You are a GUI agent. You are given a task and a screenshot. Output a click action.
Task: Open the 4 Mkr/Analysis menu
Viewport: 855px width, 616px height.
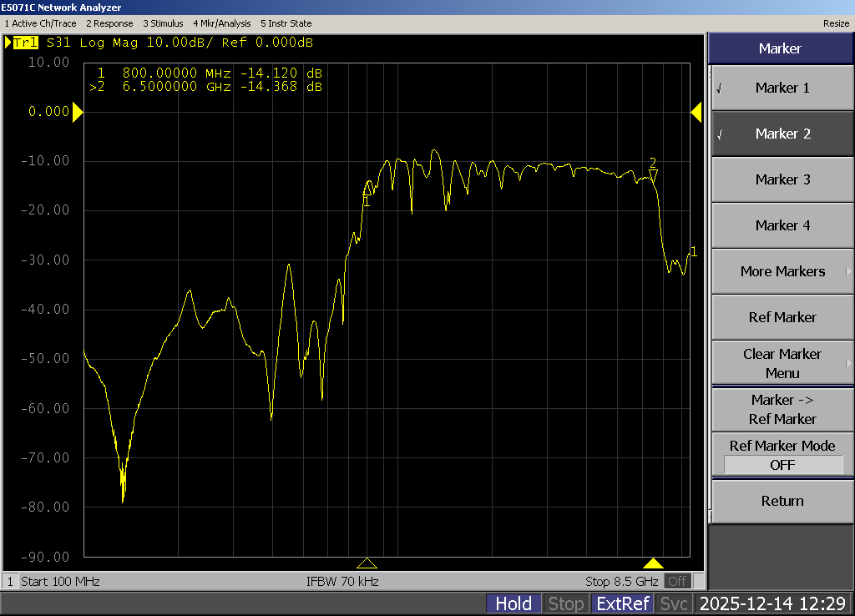coord(221,23)
